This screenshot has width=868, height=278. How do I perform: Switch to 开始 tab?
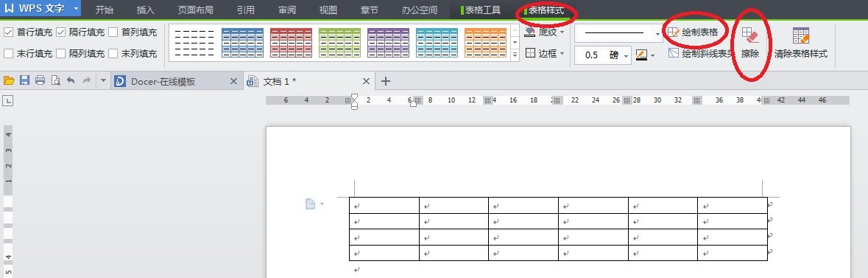coord(104,10)
